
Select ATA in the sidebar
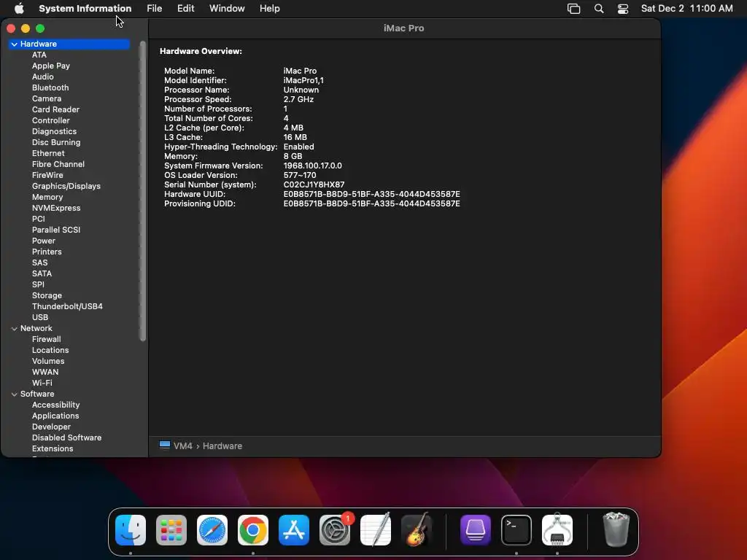(39, 55)
